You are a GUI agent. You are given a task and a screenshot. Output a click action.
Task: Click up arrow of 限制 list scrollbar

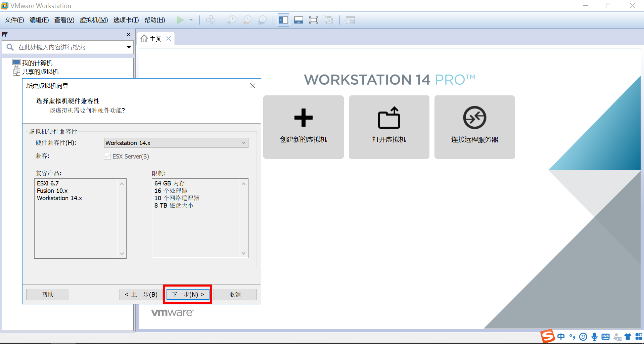pos(244,184)
